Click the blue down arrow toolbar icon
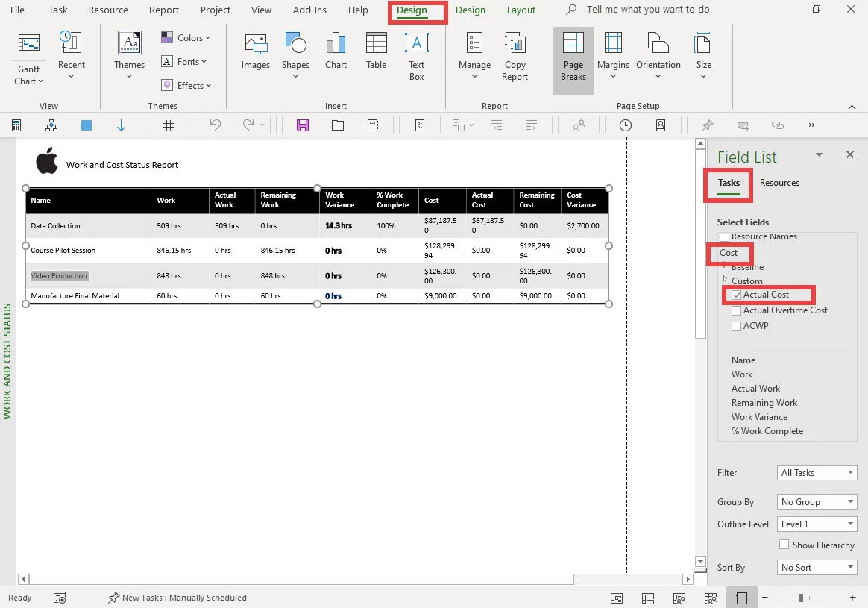Screen dimensions: 868x608 [x=121, y=125]
